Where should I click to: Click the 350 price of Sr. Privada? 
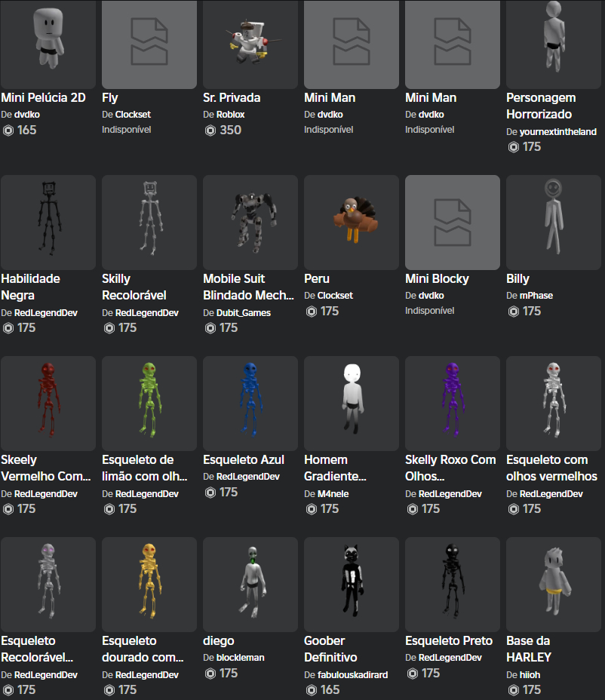(230, 130)
